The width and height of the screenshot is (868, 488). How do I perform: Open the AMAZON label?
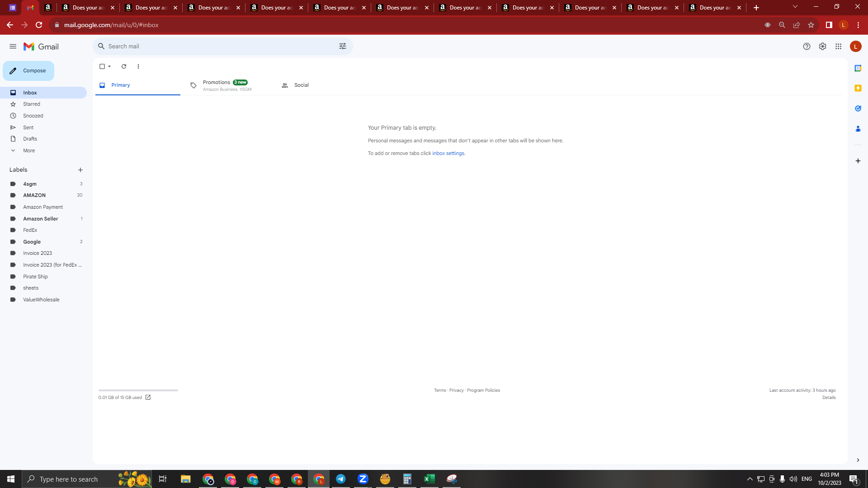[x=43, y=195]
